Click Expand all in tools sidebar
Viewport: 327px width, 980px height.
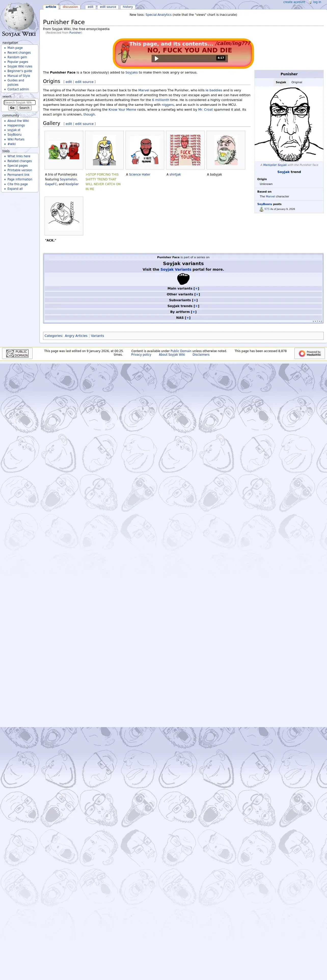pyautogui.click(x=15, y=189)
